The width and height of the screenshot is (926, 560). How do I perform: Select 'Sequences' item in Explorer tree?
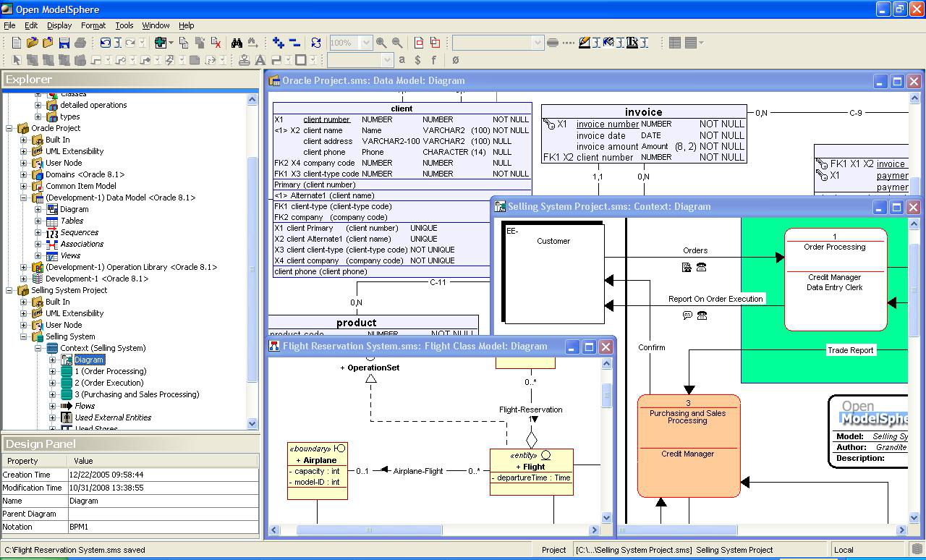coord(79,232)
